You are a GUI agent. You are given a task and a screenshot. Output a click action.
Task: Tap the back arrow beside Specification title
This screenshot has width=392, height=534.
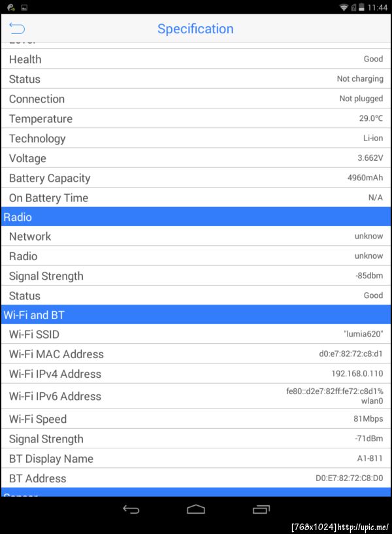pyautogui.click(x=17, y=28)
